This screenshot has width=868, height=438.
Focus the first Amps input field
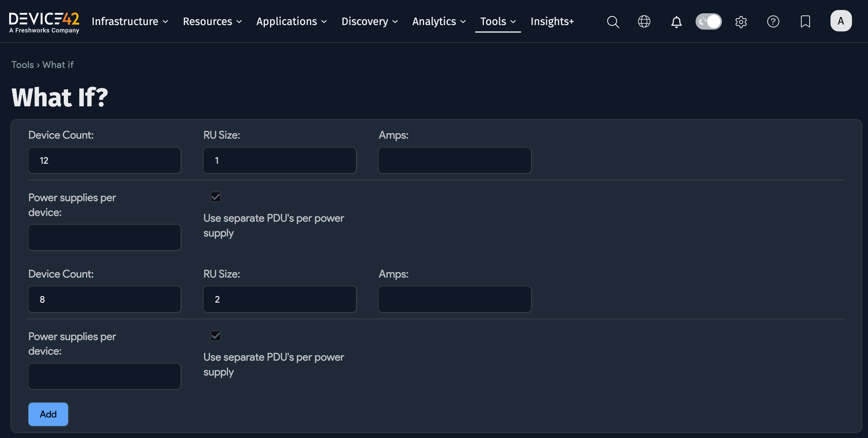[455, 160]
